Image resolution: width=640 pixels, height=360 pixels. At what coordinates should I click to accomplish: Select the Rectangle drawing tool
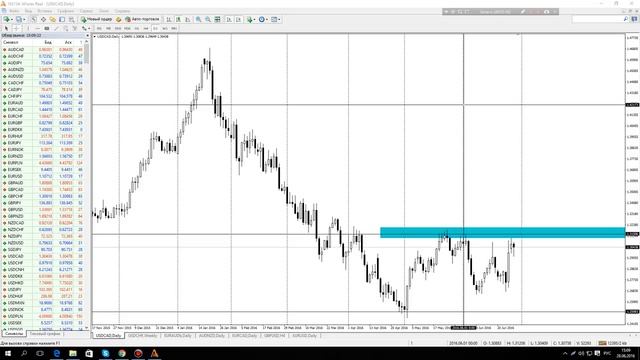(47, 29)
